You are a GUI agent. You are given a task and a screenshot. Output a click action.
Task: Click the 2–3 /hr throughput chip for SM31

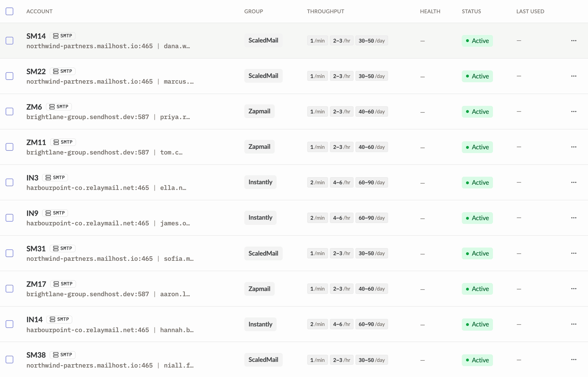pyautogui.click(x=342, y=253)
